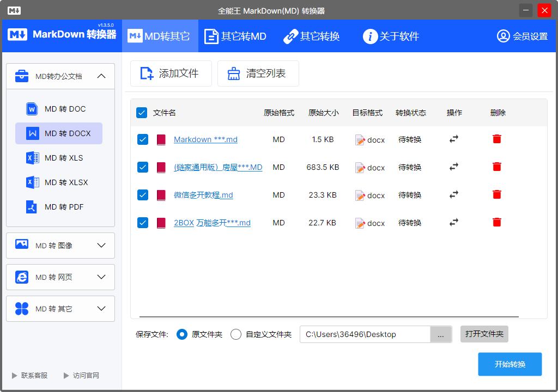Open the 微信多开教程.md file link

(203, 195)
